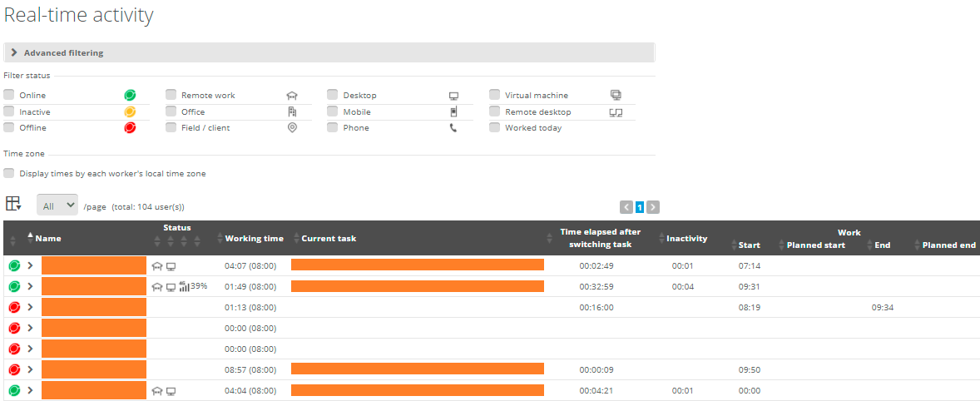The image size is (980, 401).
Task: Click the red Offline status icon in filters
Action: [x=130, y=127]
